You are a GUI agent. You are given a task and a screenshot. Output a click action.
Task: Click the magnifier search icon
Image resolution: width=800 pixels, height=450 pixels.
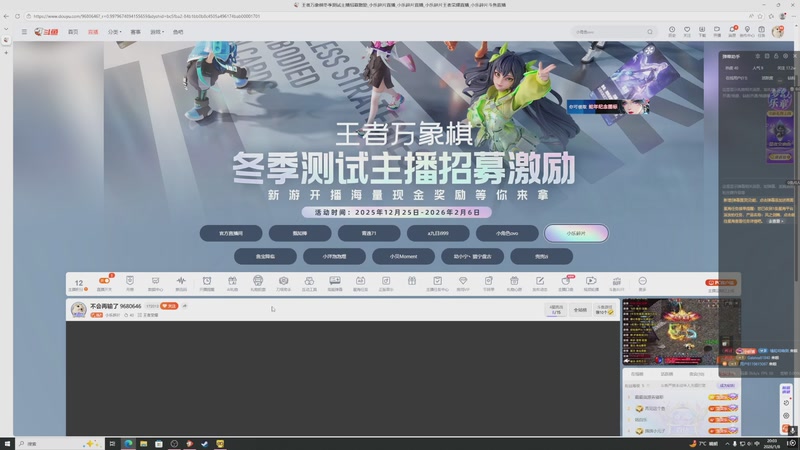click(650, 32)
